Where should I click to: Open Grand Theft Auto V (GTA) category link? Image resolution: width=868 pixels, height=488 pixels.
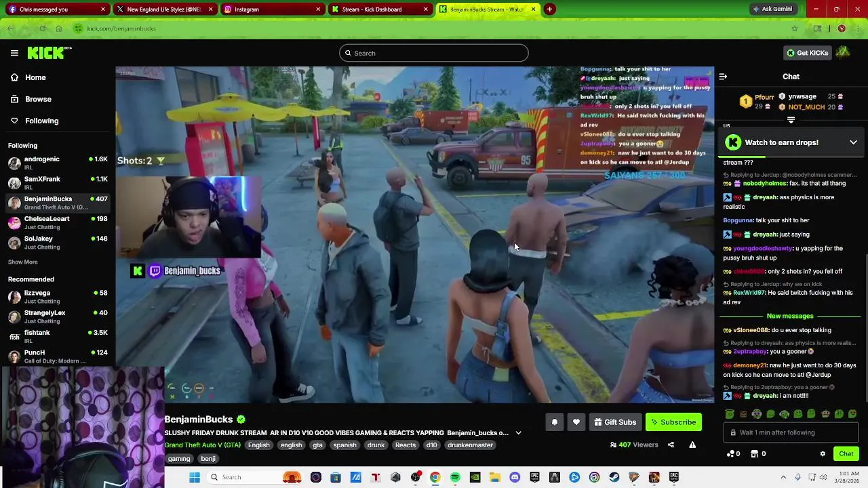click(x=202, y=445)
